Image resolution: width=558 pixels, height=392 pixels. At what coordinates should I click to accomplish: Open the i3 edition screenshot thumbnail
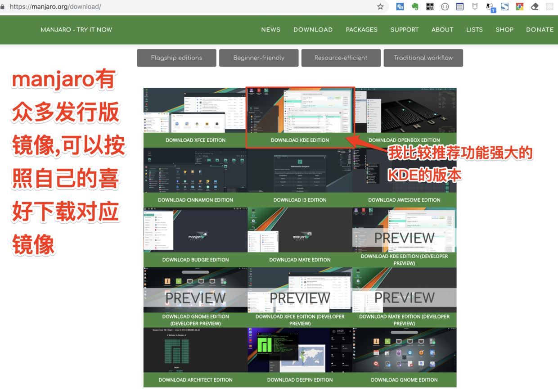pyautogui.click(x=300, y=170)
